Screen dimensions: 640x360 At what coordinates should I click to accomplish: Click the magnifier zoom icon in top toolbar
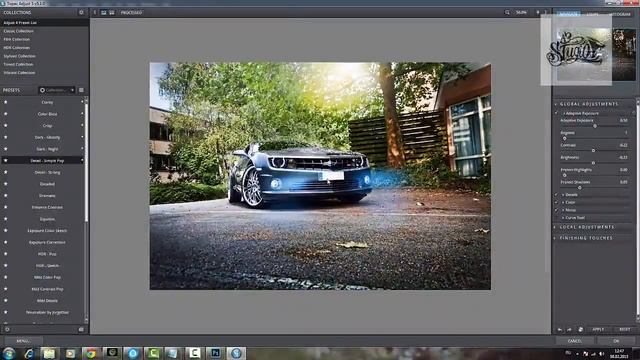[x=507, y=13]
